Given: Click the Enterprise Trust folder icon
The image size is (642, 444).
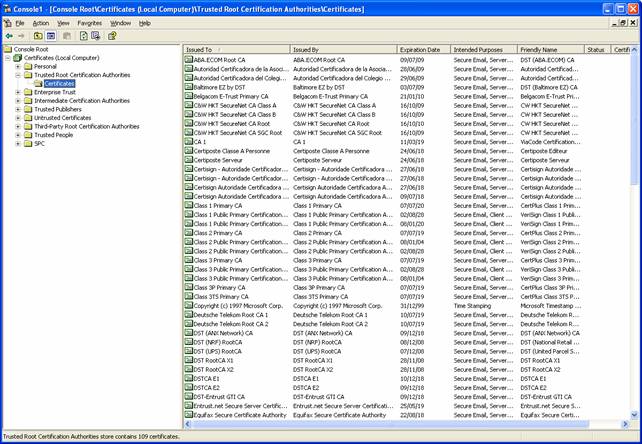Looking at the screenshot, I should pos(28,92).
